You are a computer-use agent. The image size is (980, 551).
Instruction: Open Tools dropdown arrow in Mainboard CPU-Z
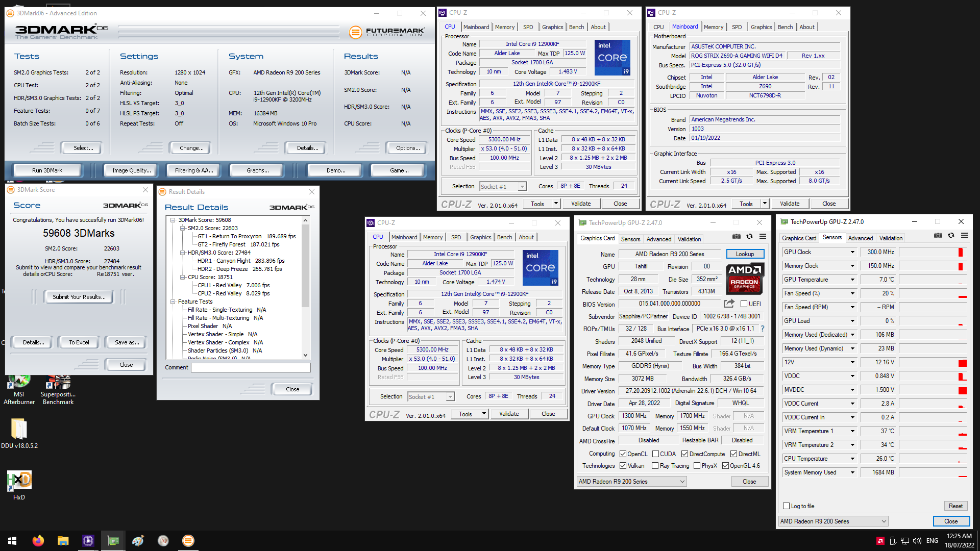coord(765,204)
